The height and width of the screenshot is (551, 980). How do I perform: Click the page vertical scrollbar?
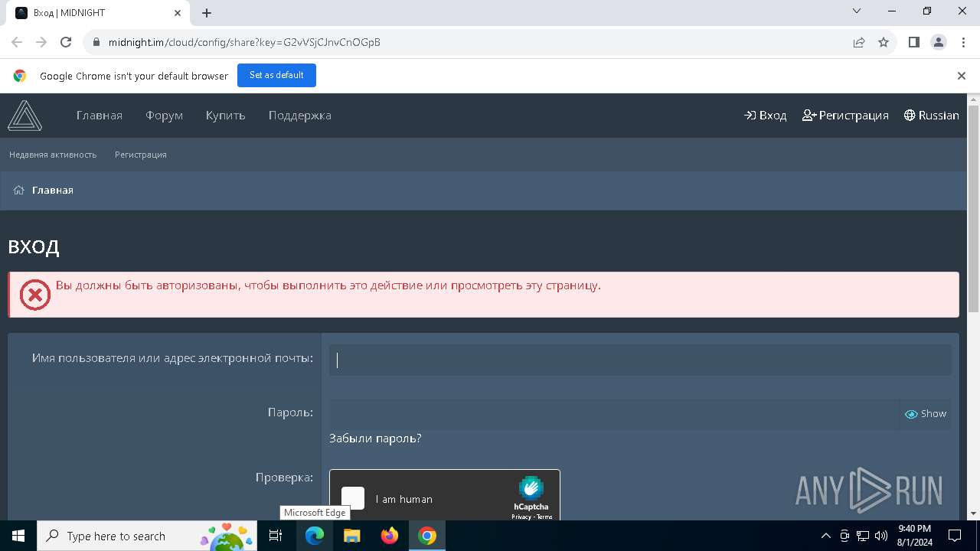974,208
